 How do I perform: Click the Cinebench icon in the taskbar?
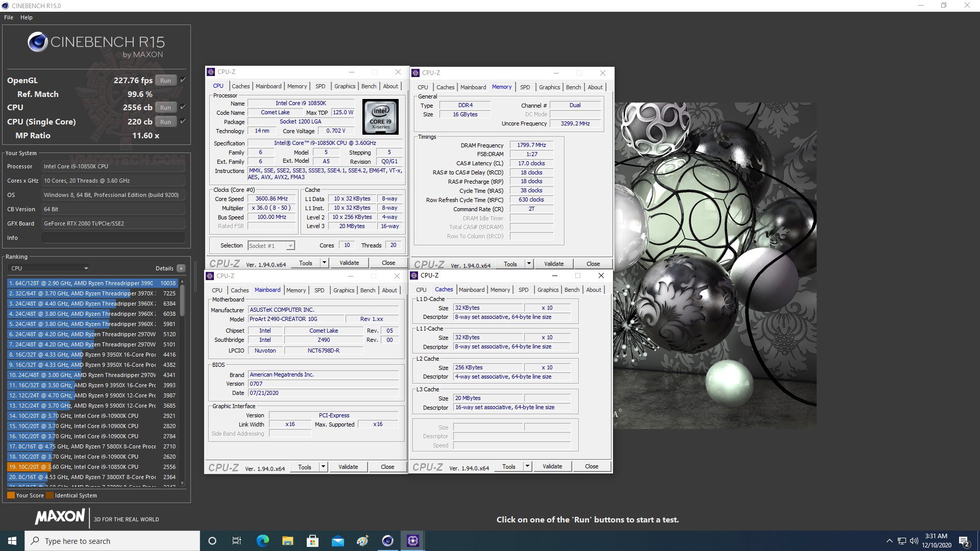point(388,541)
